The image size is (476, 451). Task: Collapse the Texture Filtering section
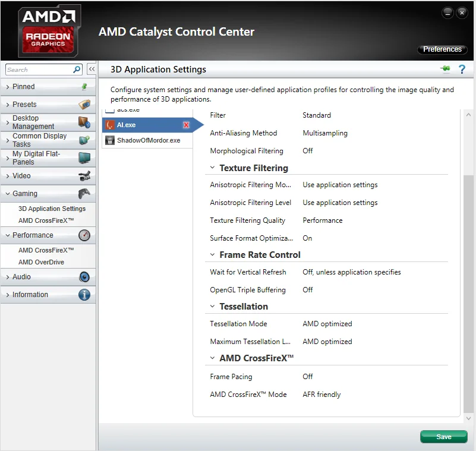point(213,168)
